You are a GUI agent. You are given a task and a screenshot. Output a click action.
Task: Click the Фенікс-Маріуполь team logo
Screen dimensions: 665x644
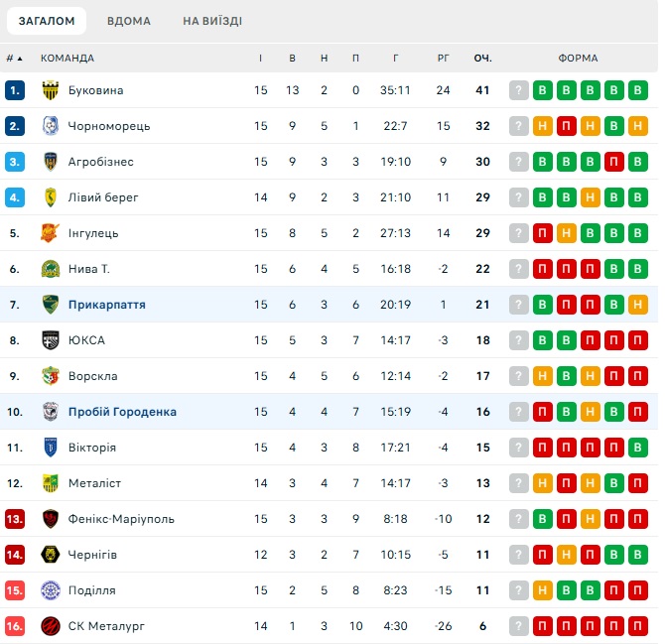point(51,519)
